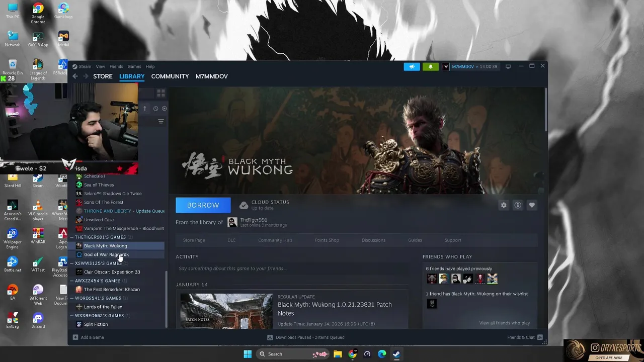Go forward with the Steam forward arrow

[x=86, y=76]
